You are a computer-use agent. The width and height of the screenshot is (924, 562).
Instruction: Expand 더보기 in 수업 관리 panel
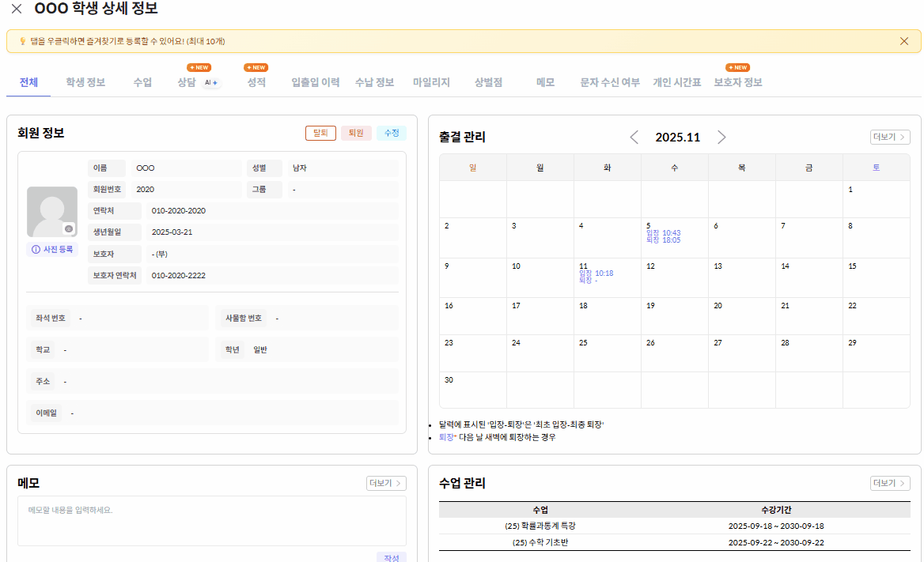click(x=890, y=483)
